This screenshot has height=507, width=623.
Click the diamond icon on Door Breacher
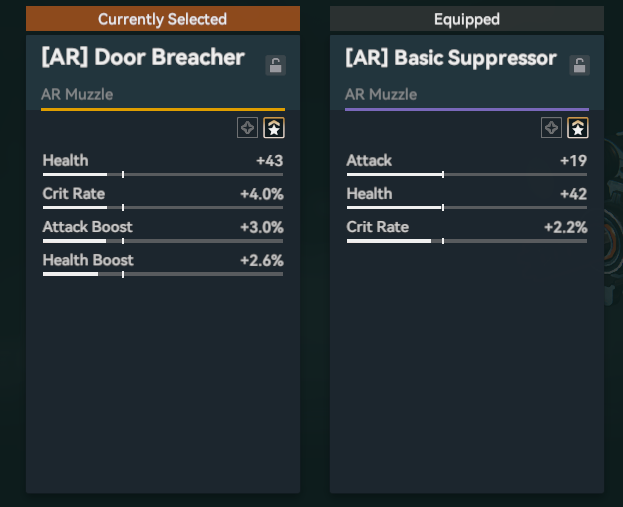(247, 127)
